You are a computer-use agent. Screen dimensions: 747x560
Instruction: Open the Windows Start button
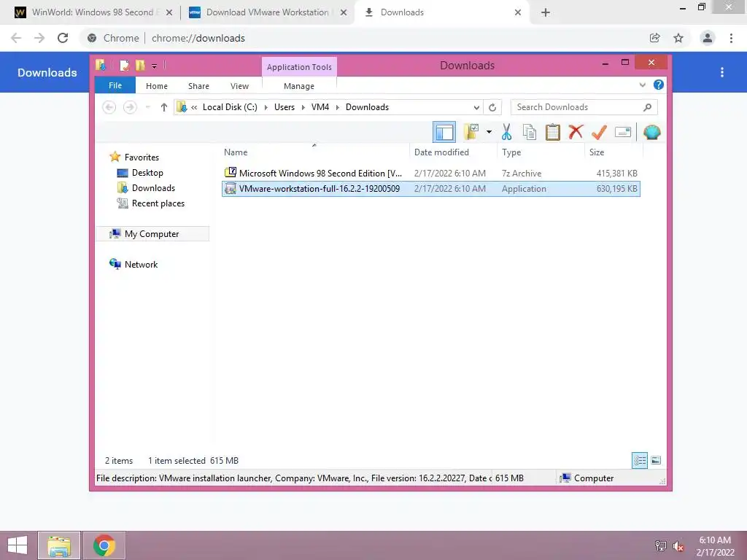(x=18, y=545)
